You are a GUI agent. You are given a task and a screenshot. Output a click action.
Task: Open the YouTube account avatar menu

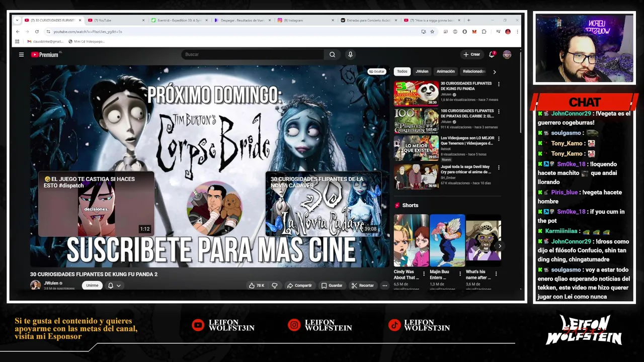pyautogui.click(x=507, y=54)
